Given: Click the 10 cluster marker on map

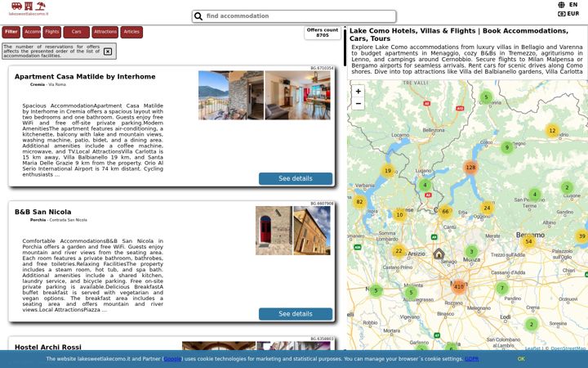Looking at the screenshot, I should [x=399, y=215].
